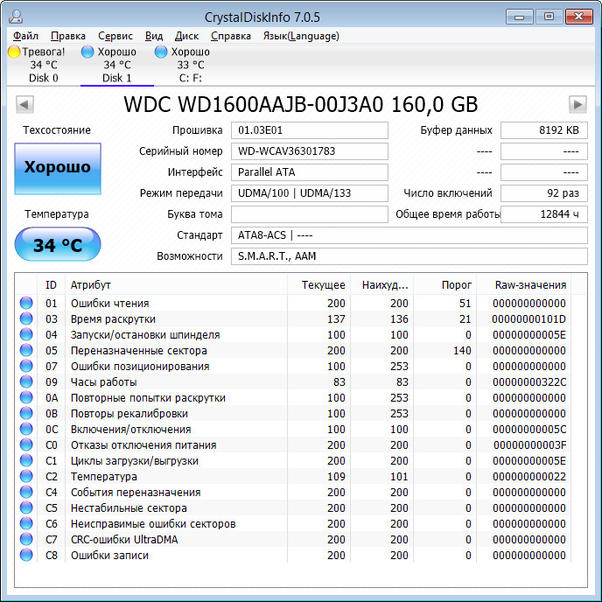This screenshot has width=602, height=602.
Task: Click status orb of Повторные попытки раскрутки row
Action: pyautogui.click(x=26, y=397)
